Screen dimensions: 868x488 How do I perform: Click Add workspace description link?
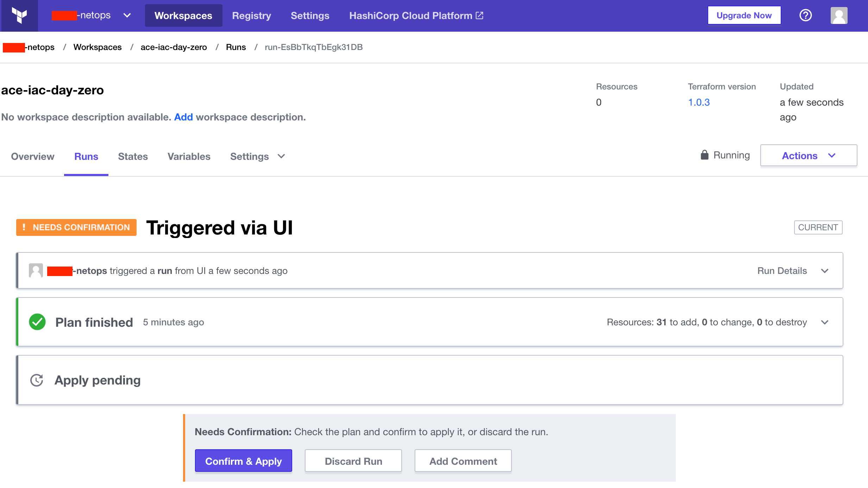click(x=183, y=117)
